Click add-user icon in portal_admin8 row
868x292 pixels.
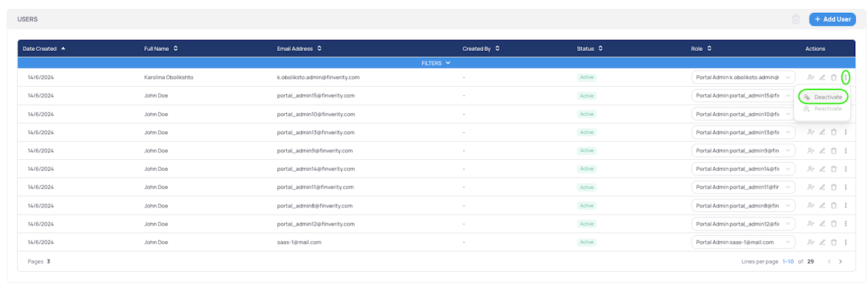pyautogui.click(x=810, y=205)
